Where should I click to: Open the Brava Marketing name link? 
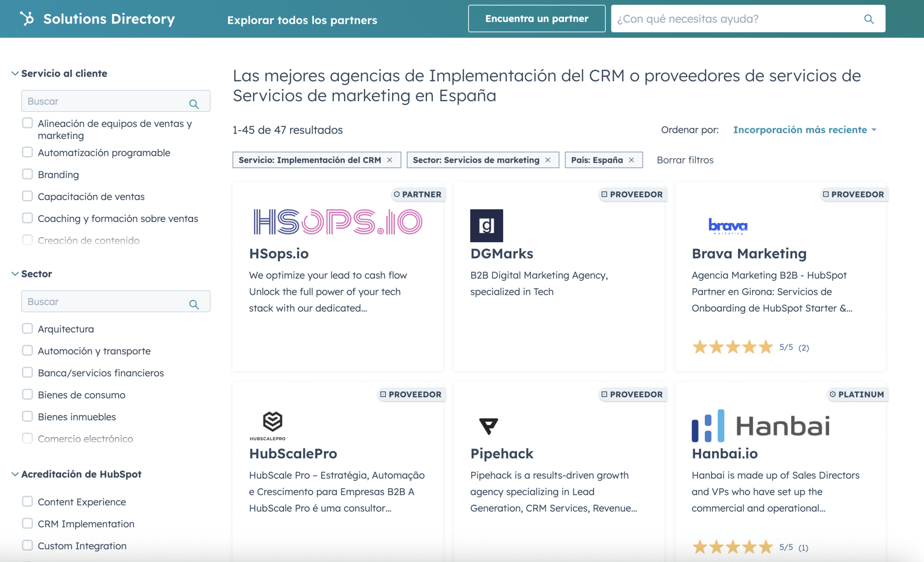coord(749,254)
